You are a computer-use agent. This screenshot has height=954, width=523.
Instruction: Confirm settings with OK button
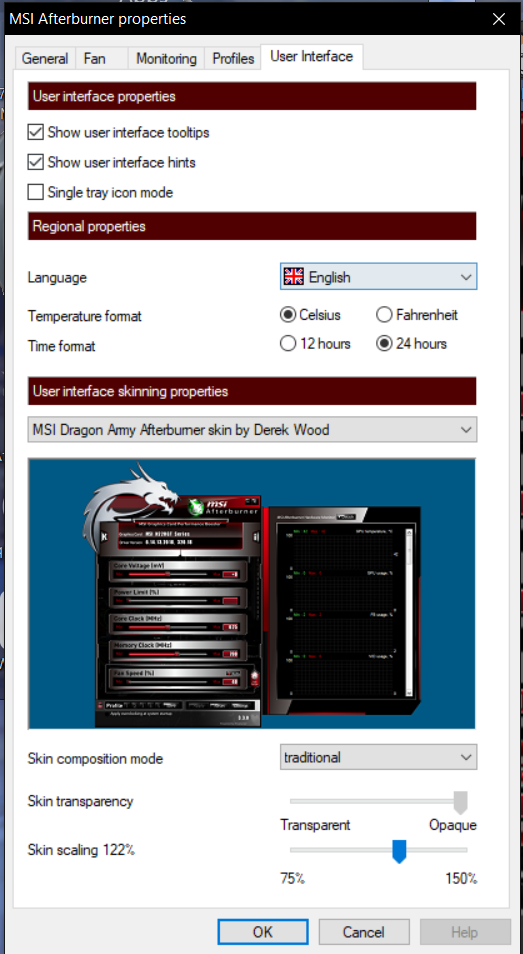point(263,932)
